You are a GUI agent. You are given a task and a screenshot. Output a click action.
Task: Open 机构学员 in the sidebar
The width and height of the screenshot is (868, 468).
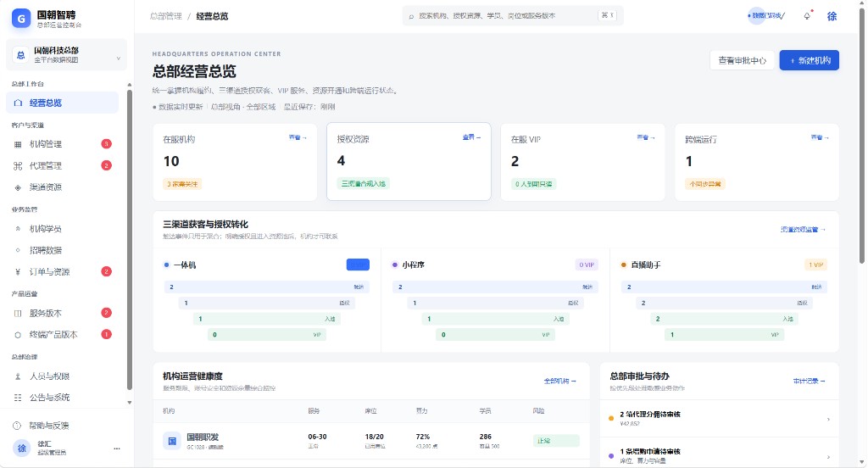tap(63, 229)
